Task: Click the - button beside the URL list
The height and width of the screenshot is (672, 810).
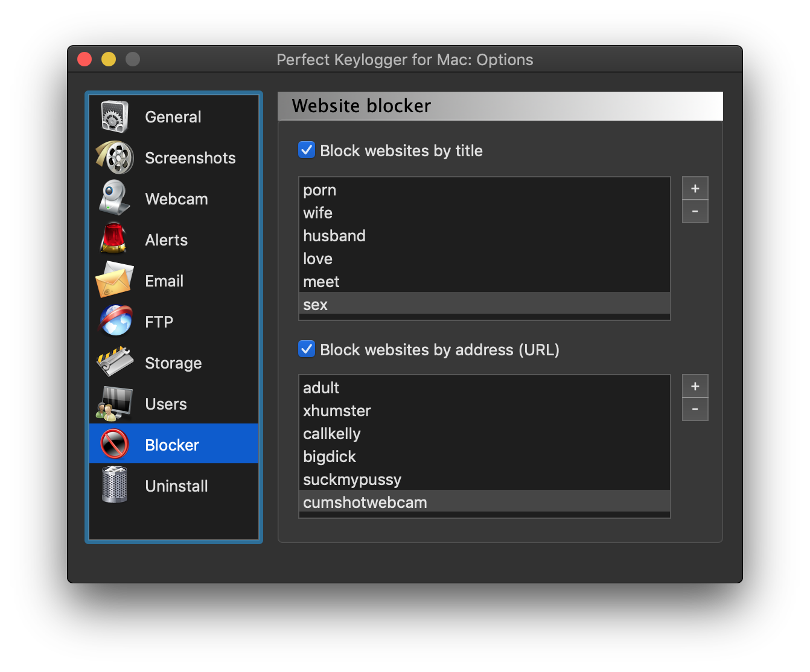Action: pos(695,409)
